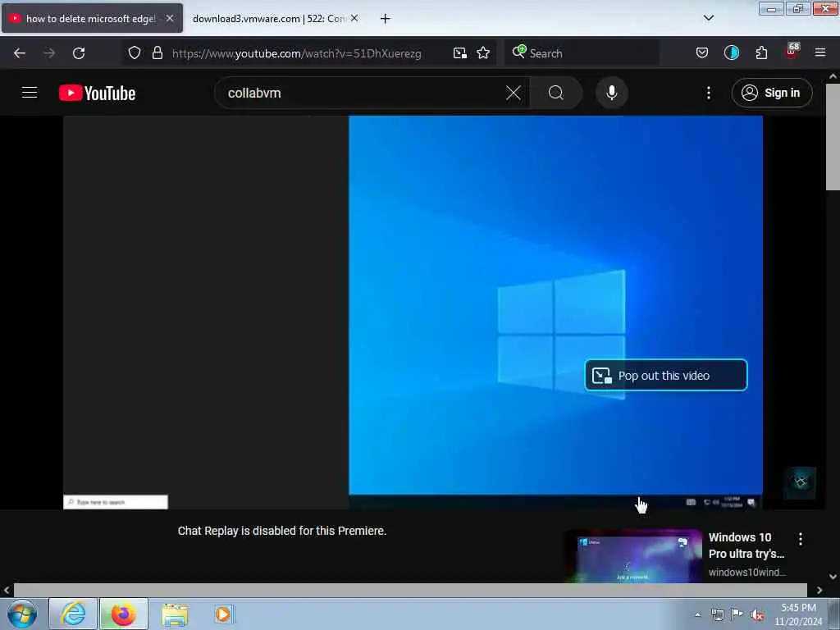Open the Windows Start orb

coord(22,614)
